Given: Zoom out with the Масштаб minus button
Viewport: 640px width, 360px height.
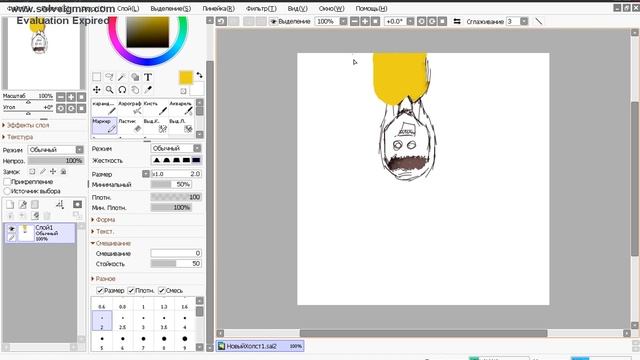Looking at the screenshot, I should (x=60, y=97).
